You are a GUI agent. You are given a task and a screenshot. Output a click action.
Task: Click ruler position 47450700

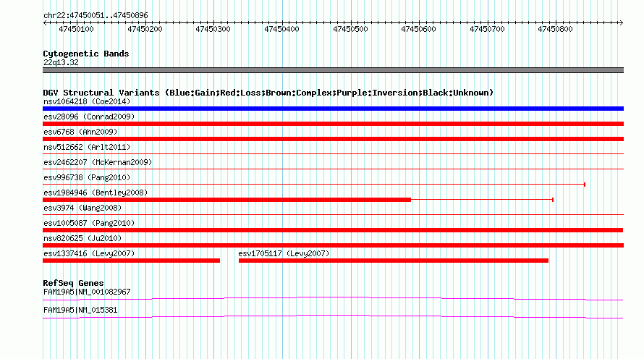tap(487, 29)
